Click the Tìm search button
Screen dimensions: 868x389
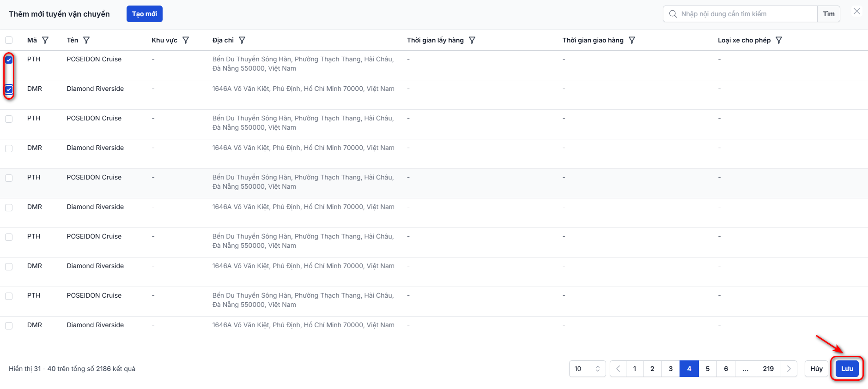(829, 14)
